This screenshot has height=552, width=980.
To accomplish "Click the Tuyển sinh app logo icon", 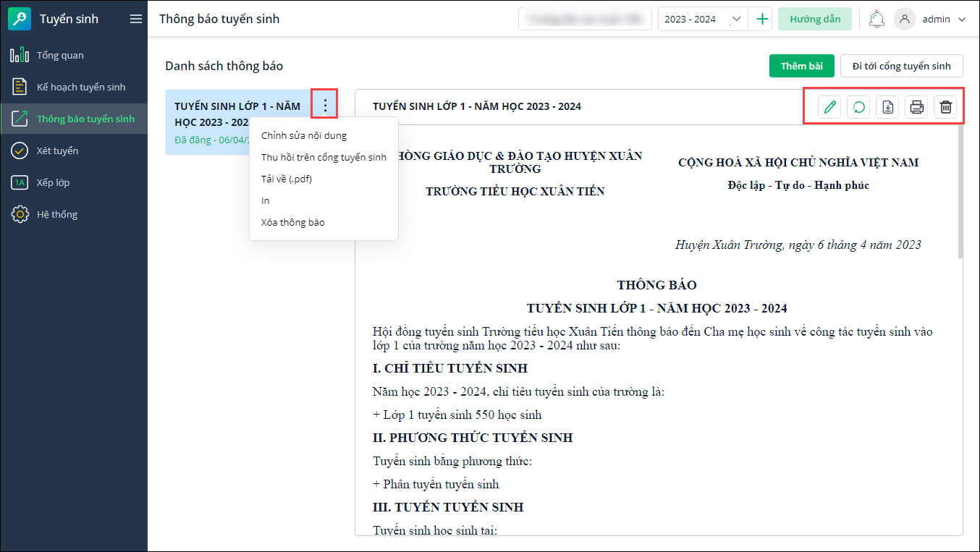I will tap(20, 19).
